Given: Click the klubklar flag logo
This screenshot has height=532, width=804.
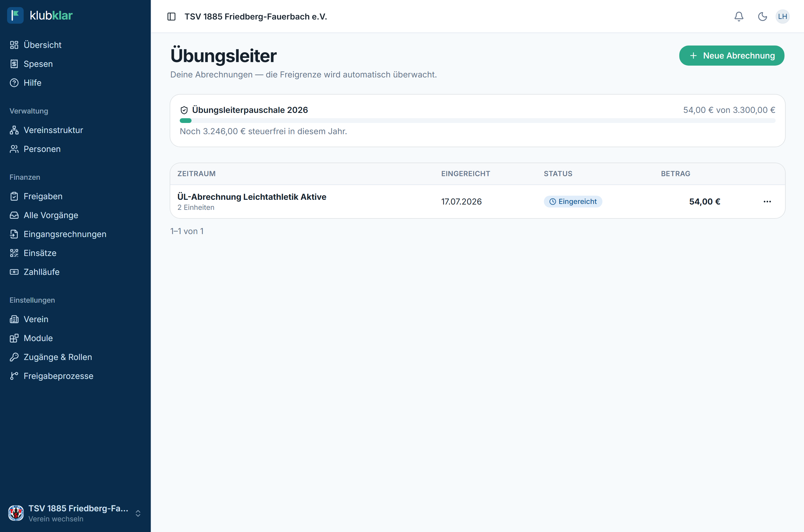Looking at the screenshot, I should pyautogui.click(x=15, y=15).
